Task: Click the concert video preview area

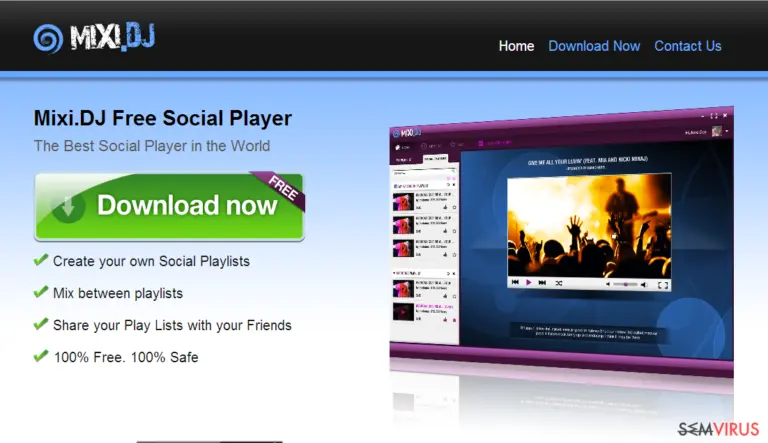Action: 589,226
